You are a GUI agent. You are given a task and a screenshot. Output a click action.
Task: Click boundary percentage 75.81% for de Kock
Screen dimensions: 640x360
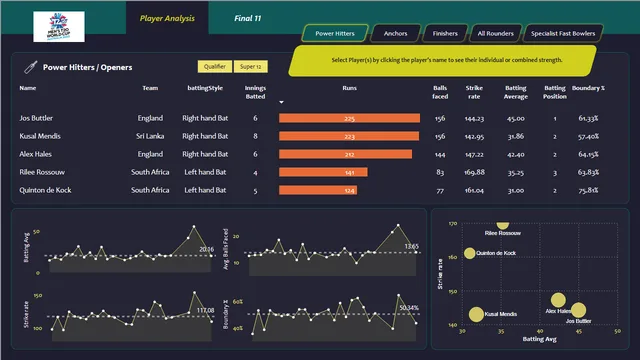click(588, 190)
